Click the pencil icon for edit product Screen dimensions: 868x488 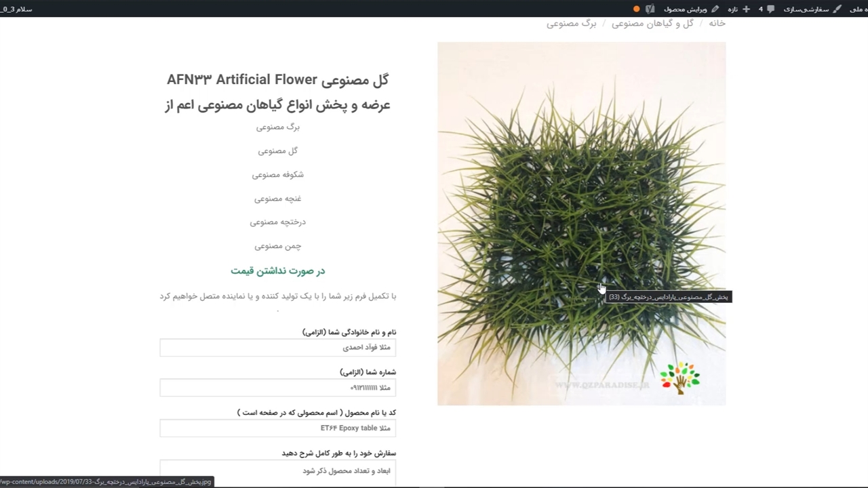715,9
